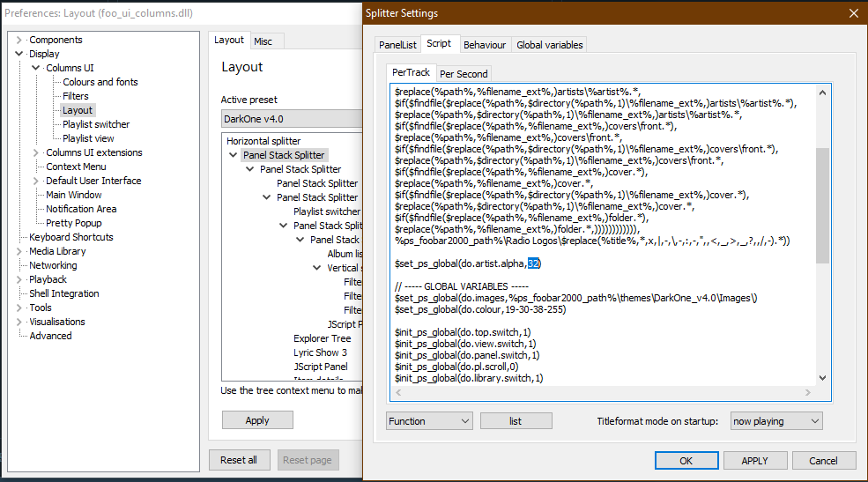Expand the Components tree node
The height and width of the screenshot is (482, 868).
[x=20, y=40]
